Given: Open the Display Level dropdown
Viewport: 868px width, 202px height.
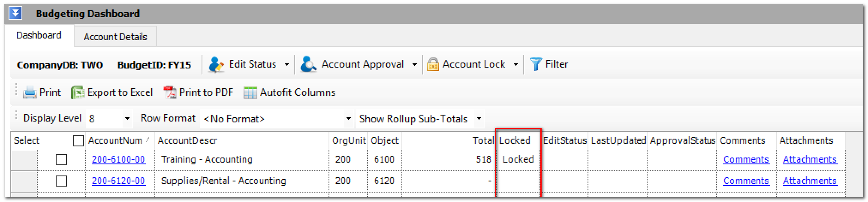Looking at the screenshot, I should 127,119.
